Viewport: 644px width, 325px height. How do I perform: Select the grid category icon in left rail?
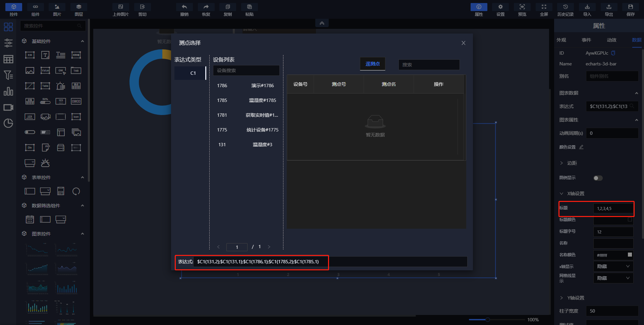8,27
